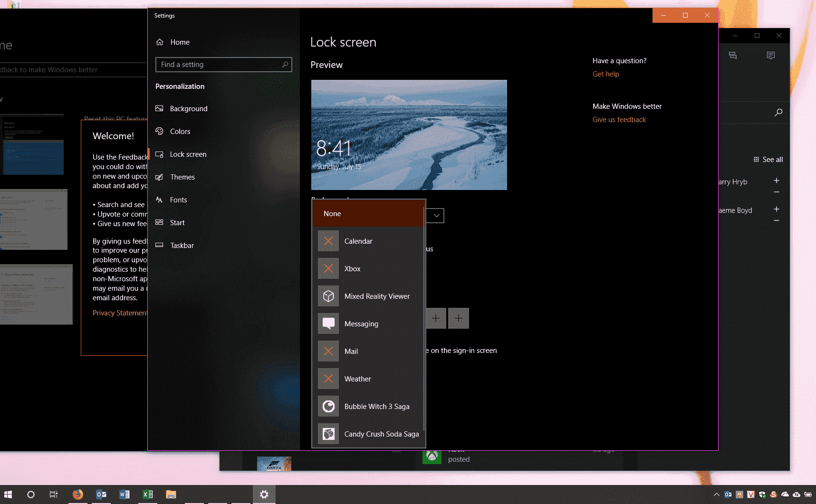Click the search icon in Xbox window

click(778, 113)
